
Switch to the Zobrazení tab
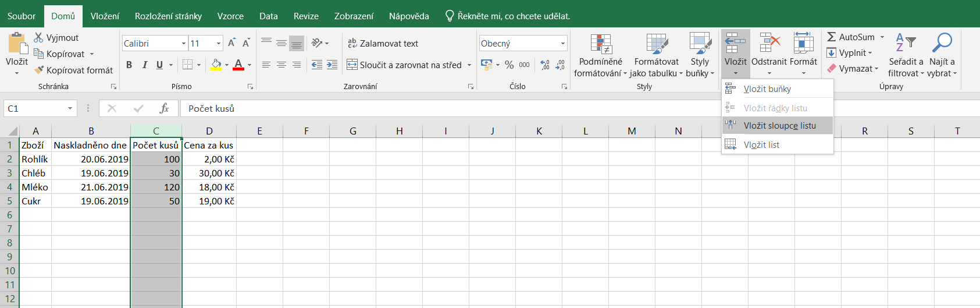[x=354, y=16]
